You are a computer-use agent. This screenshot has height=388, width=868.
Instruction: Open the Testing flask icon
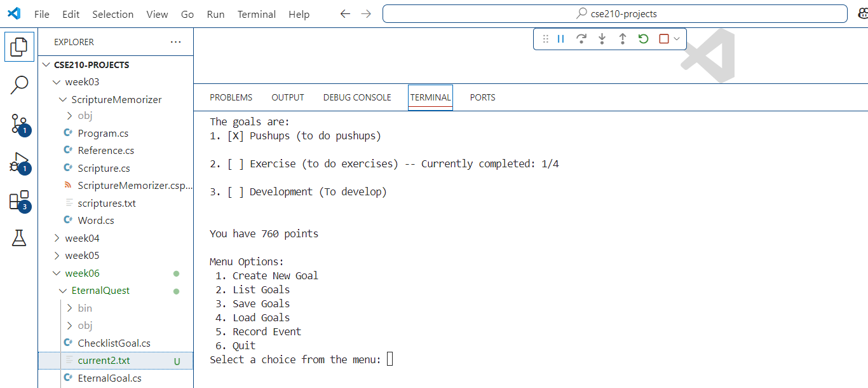[19, 239]
